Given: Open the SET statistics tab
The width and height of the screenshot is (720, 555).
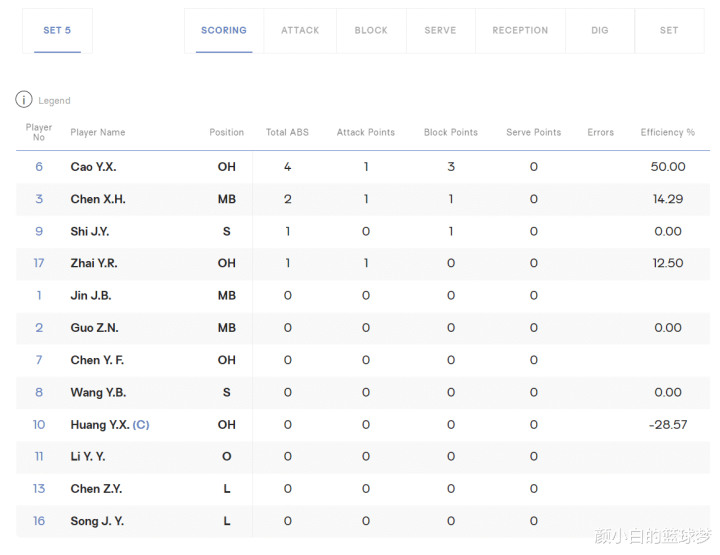Looking at the screenshot, I should click(669, 30).
